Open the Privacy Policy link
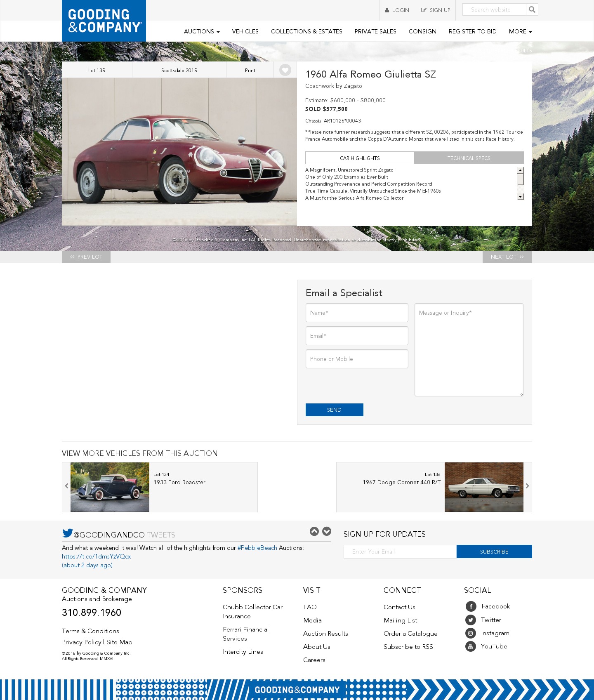This screenshot has width=594, height=700. point(82,642)
